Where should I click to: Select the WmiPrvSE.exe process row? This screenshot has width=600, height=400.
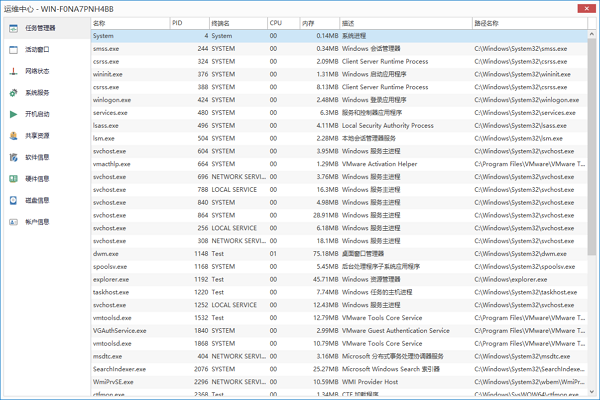(339, 382)
